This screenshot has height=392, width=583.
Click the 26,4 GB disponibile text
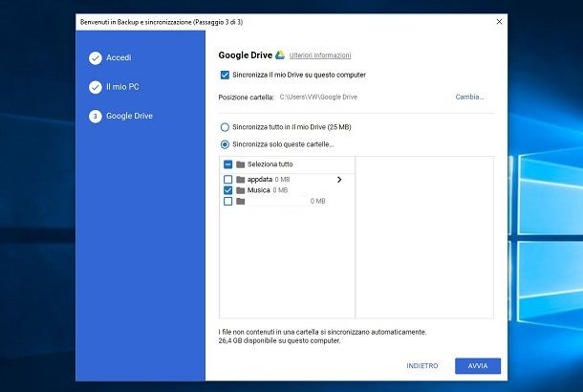click(x=279, y=340)
